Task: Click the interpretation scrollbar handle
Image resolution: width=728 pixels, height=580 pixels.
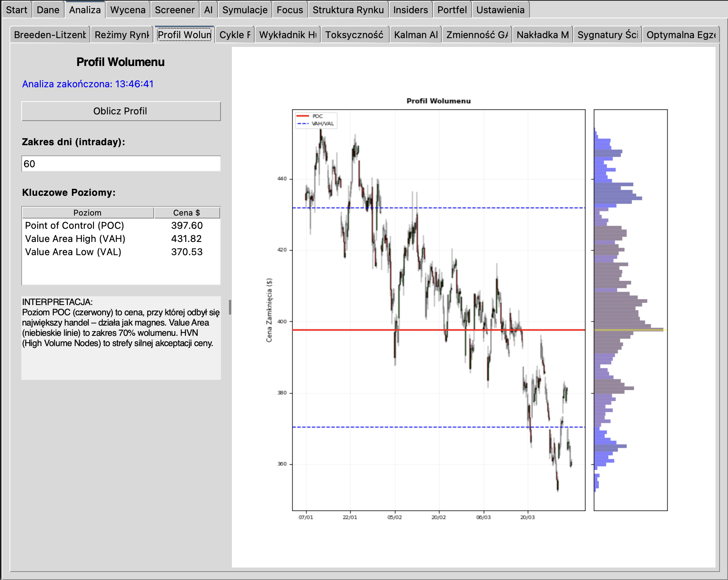Action: (230, 307)
